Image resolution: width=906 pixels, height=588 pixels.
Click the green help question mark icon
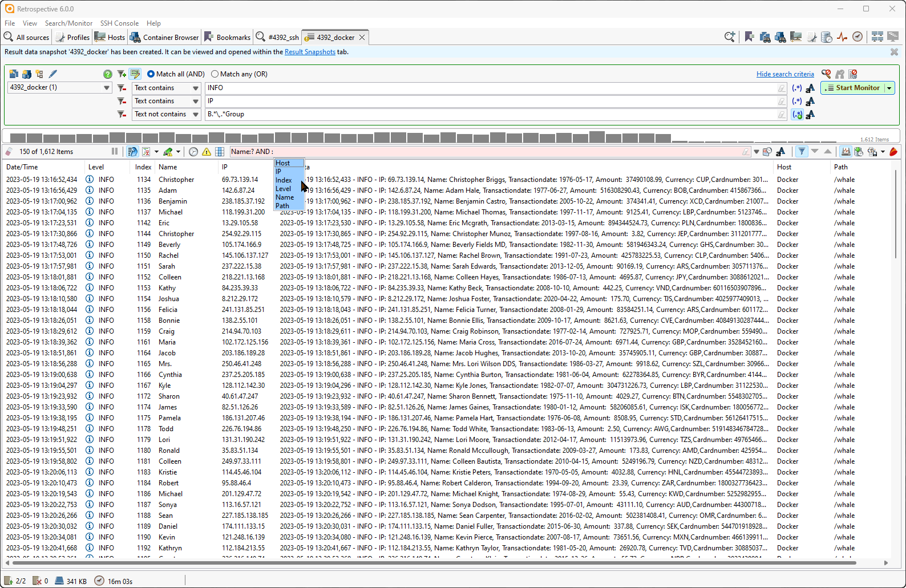coord(107,74)
